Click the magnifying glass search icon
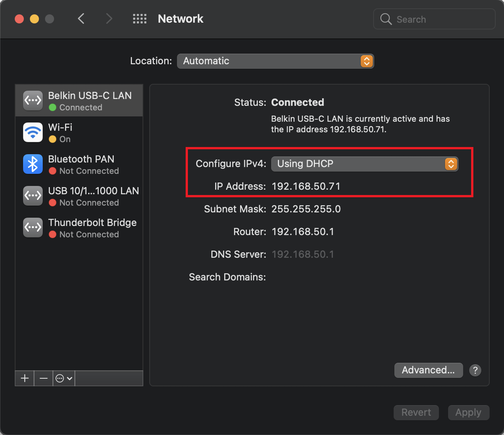This screenshot has height=435, width=504. [386, 19]
